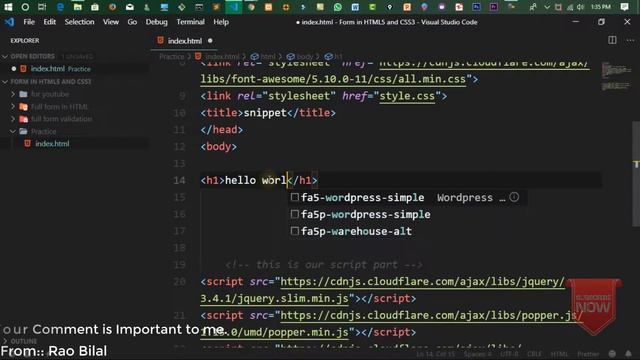Viewport: 640px width, 360px height.
Task: Switch to VS Code taskbar icon
Action: 234,7
